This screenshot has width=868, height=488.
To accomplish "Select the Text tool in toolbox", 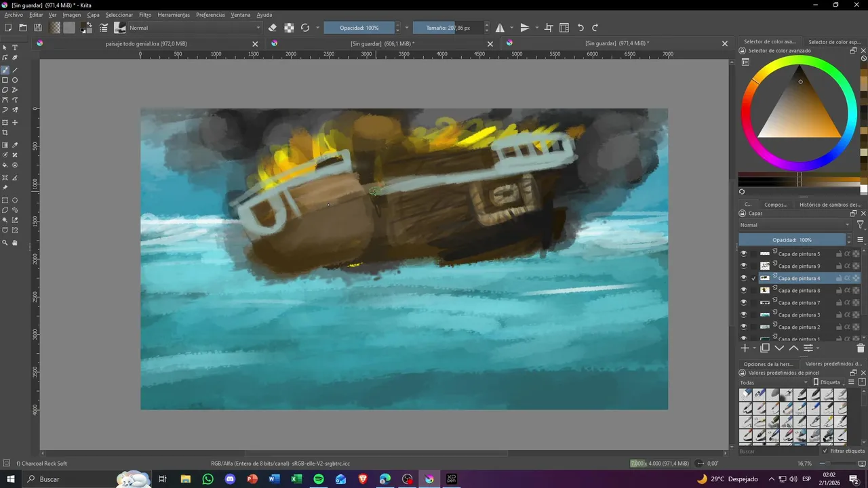I will pos(15,47).
